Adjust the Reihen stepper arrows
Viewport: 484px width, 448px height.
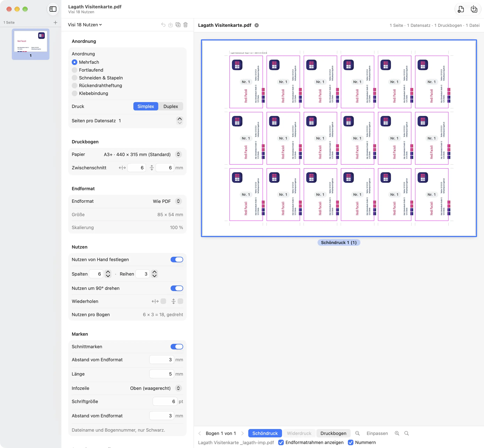154,274
